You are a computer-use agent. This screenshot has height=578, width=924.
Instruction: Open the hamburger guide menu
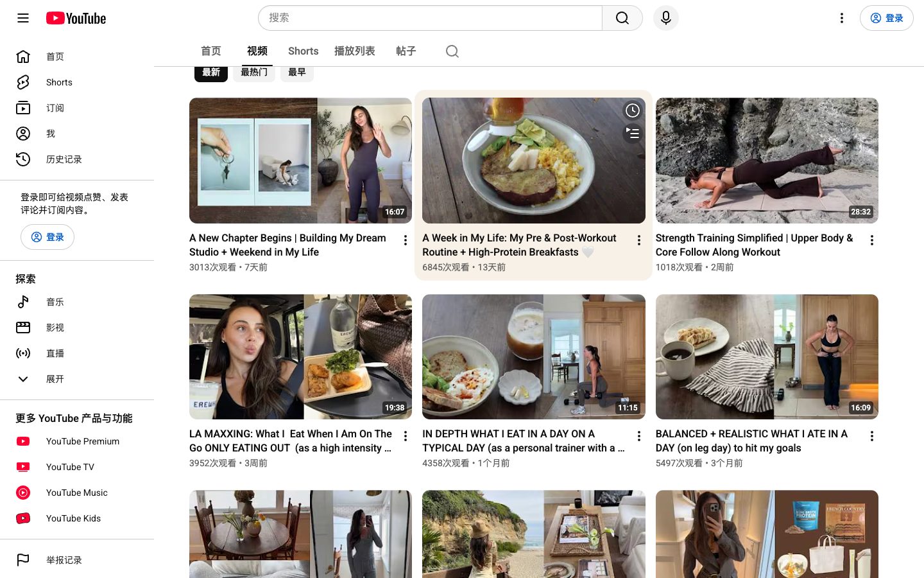tap(23, 18)
